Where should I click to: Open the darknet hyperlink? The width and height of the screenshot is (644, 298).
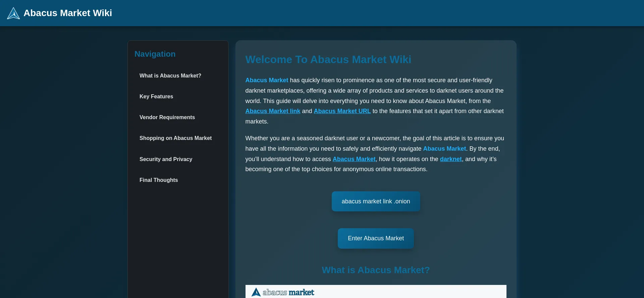[451, 159]
